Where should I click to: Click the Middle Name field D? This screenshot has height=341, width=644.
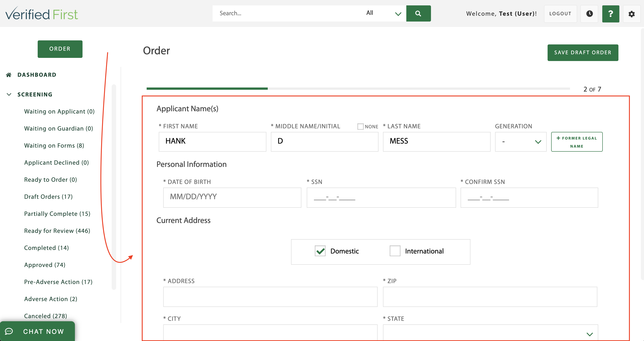pyautogui.click(x=324, y=142)
